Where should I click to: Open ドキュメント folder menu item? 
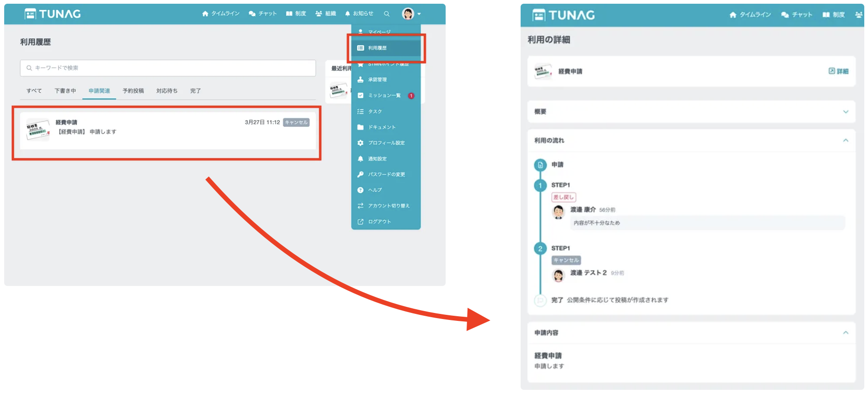[381, 127]
